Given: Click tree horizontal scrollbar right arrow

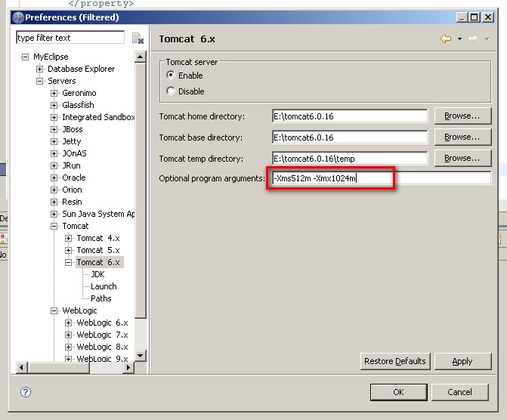Looking at the screenshot, I should (128, 368).
